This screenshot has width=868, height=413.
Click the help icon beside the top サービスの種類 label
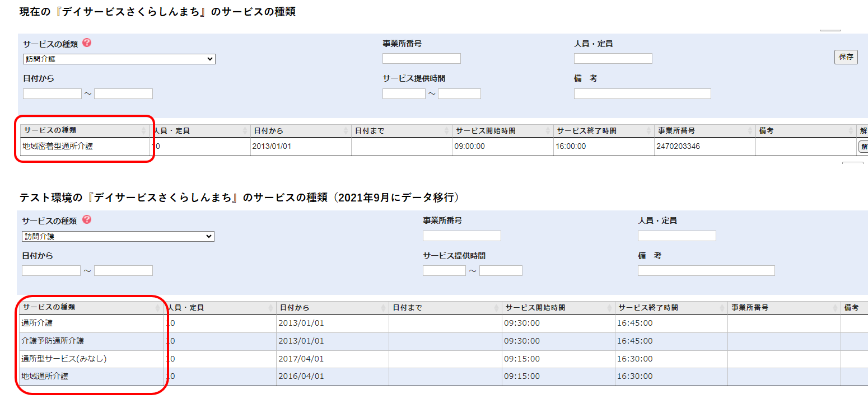click(87, 43)
